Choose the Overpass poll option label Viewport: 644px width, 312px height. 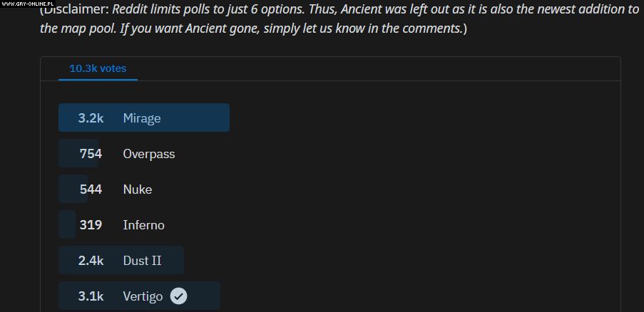148,154
